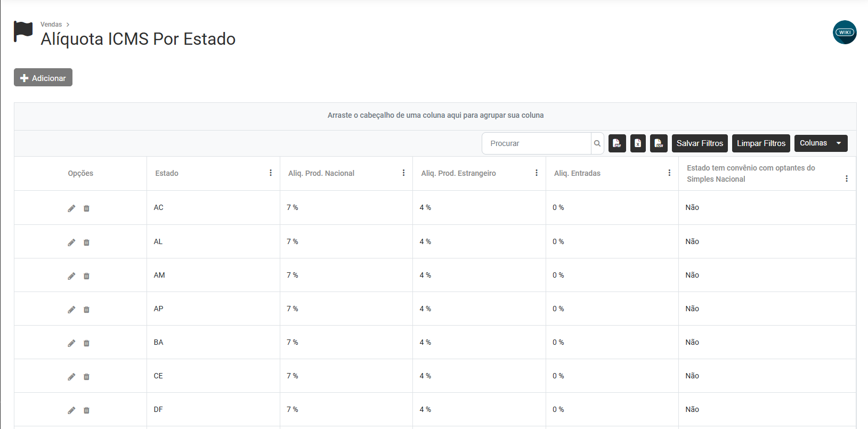Delete the CE state row
This screenshot has width=868, height=429.
click(86, 377)
